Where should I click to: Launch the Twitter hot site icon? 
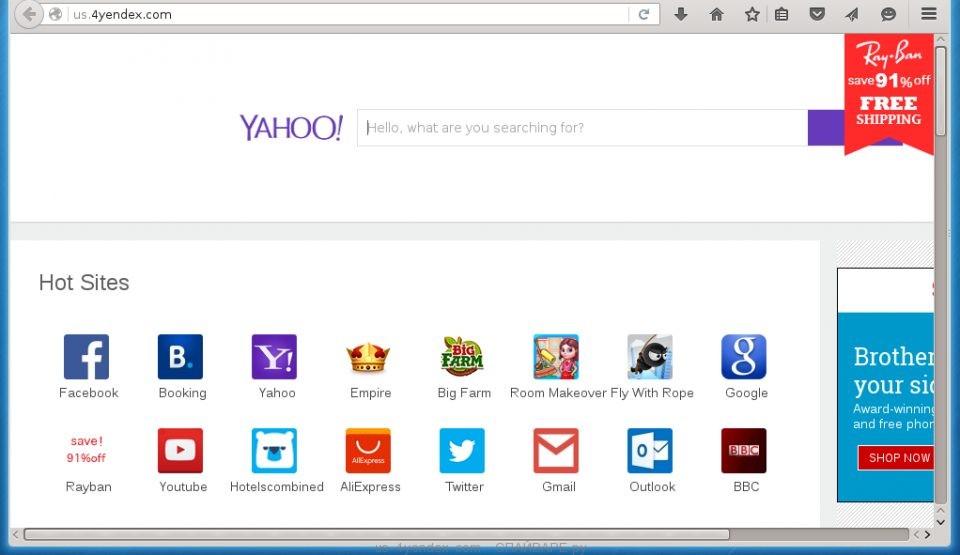coord(462,451)
